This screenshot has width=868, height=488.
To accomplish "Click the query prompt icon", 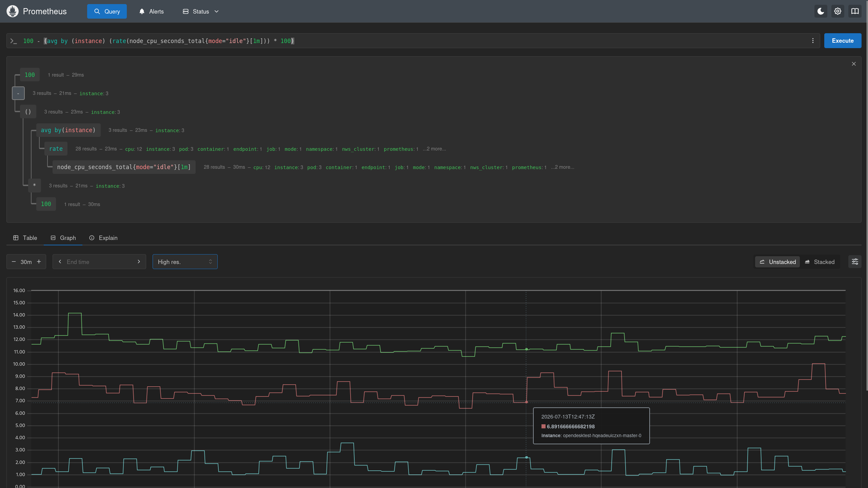I will (14, 41).
